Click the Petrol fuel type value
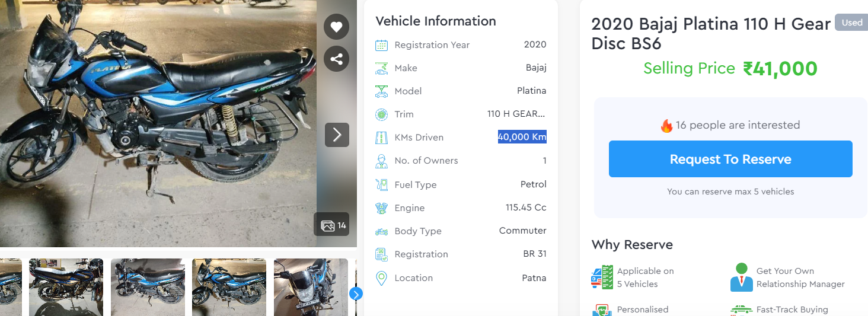The image size is (868, 316). [x=534, y=184]
